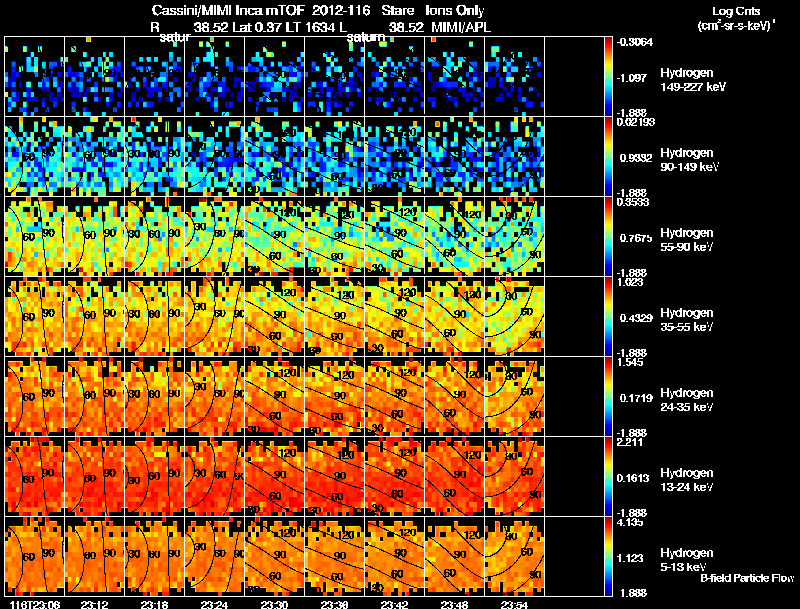Click the color bar beside Hydrogen 149-227 keV
The image size is (800, 609).
[x=608, y=76]
